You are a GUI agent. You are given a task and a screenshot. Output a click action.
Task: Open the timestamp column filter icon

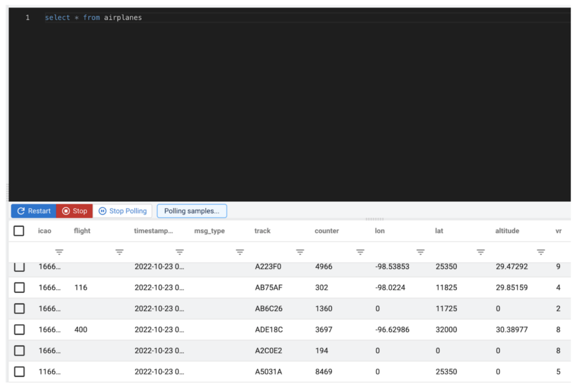tap(180, 251)
